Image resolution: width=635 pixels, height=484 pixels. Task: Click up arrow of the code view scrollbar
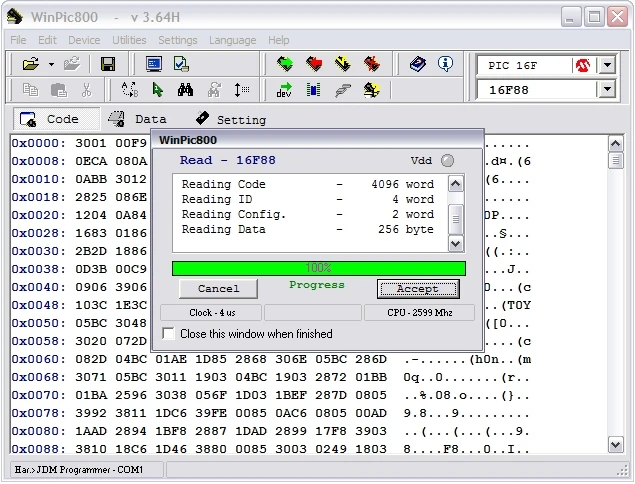coord(616,144)
